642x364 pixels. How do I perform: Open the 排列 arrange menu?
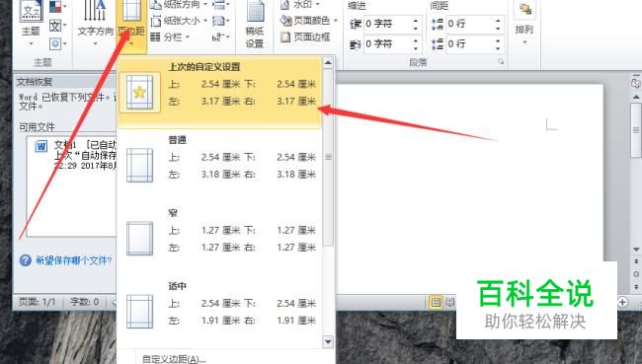pyautogui.click(x=524, y=23)
